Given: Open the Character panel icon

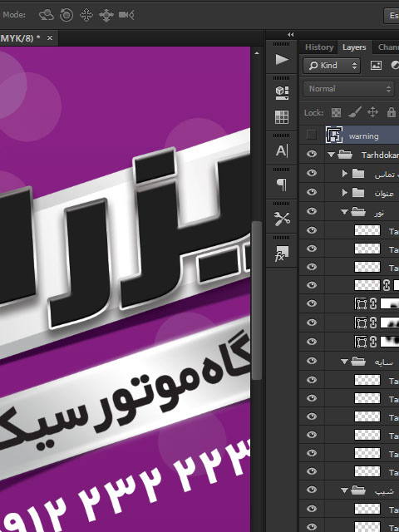Looking at the screenshot, I should tap(282, 150).
